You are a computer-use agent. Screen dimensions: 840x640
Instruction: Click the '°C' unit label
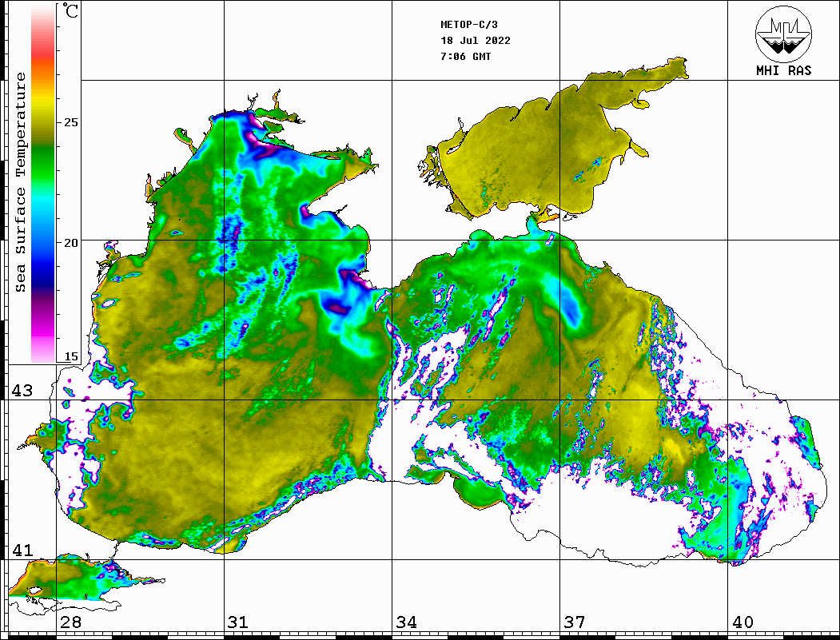pos(70,10)
